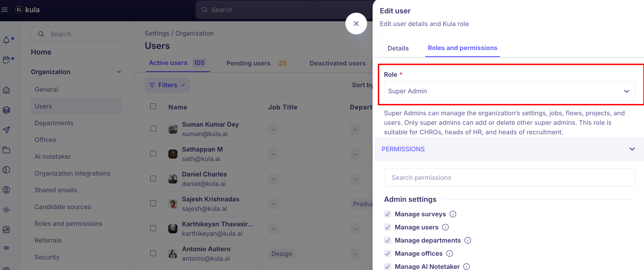
Task: Select Suman Kumar Dey row checkbox
Action: click(153, 129)
